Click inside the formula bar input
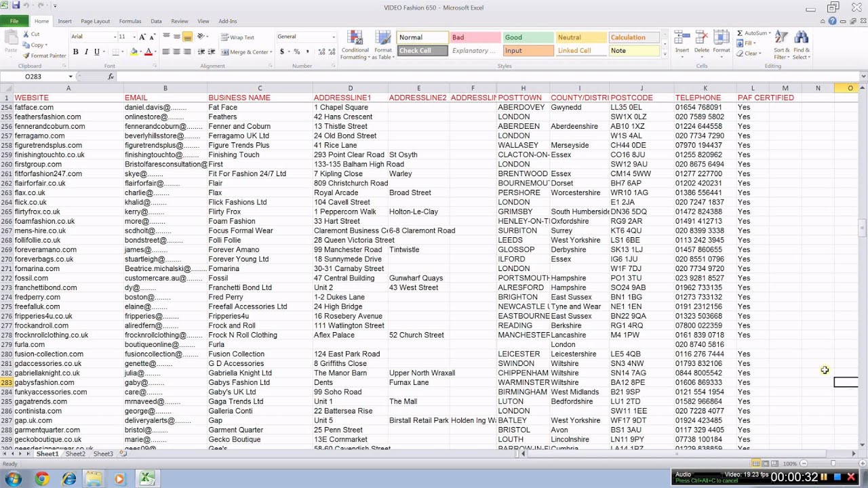This screenshot has width=868, height=488. (x=488, y=77)
